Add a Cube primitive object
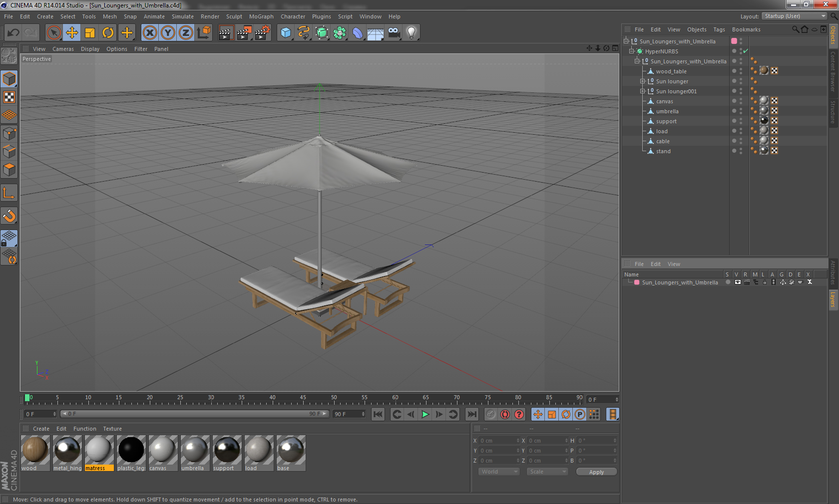This screenshot has width=839, height=504. click(286, 33)
